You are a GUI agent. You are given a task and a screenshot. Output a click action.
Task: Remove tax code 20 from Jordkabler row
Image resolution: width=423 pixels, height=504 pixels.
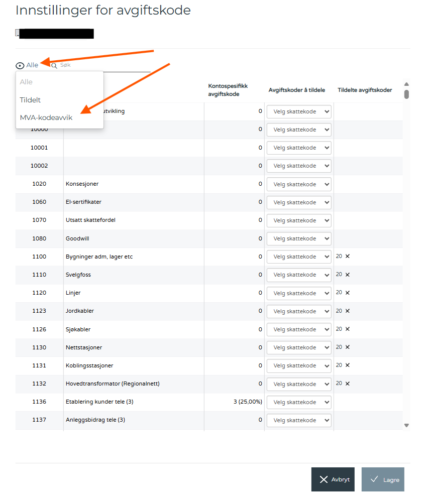click(348, 311)
